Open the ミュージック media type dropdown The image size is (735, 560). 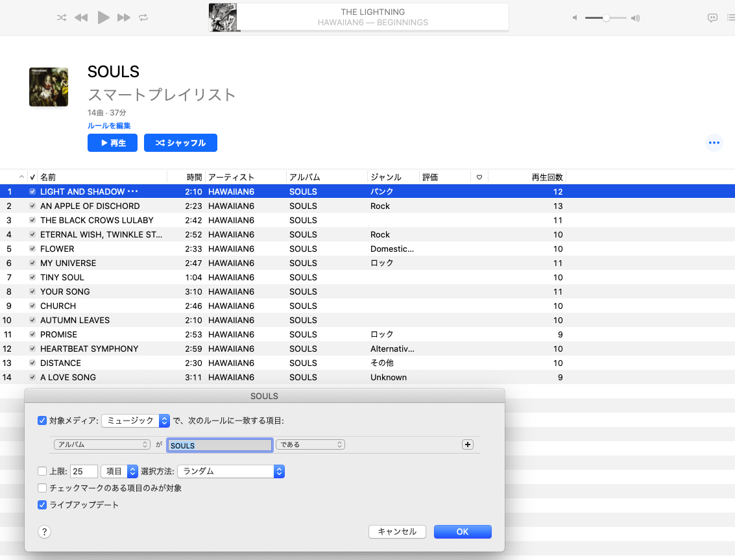click(x=136, y=420)
